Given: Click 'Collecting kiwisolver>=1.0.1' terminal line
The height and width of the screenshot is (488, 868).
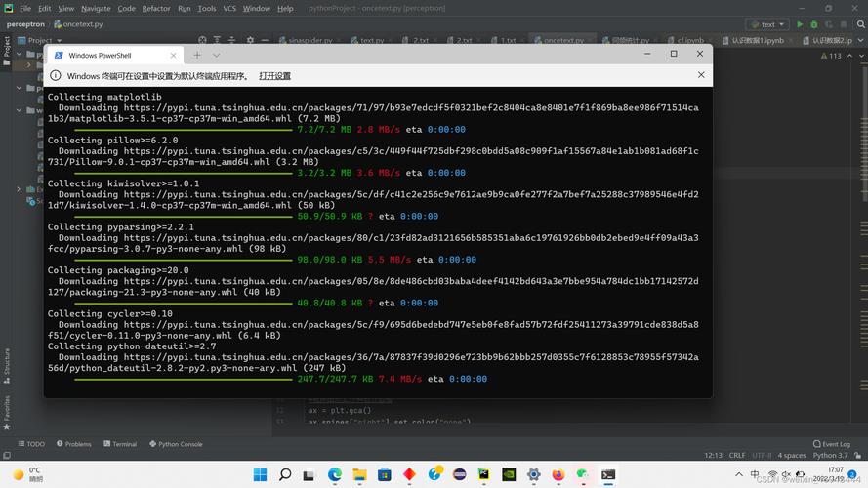Looking at the screenshot, I should tap(123, 183).
